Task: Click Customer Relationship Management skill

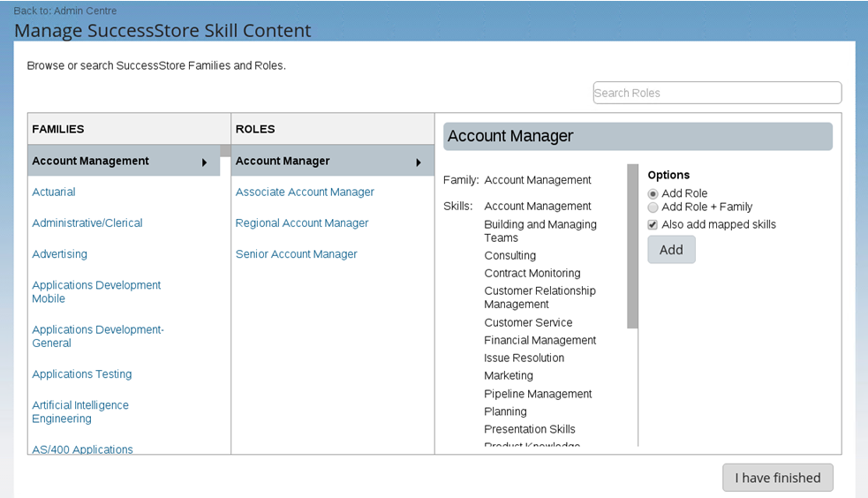Action: pyautogui.click(x=540, y=298)
